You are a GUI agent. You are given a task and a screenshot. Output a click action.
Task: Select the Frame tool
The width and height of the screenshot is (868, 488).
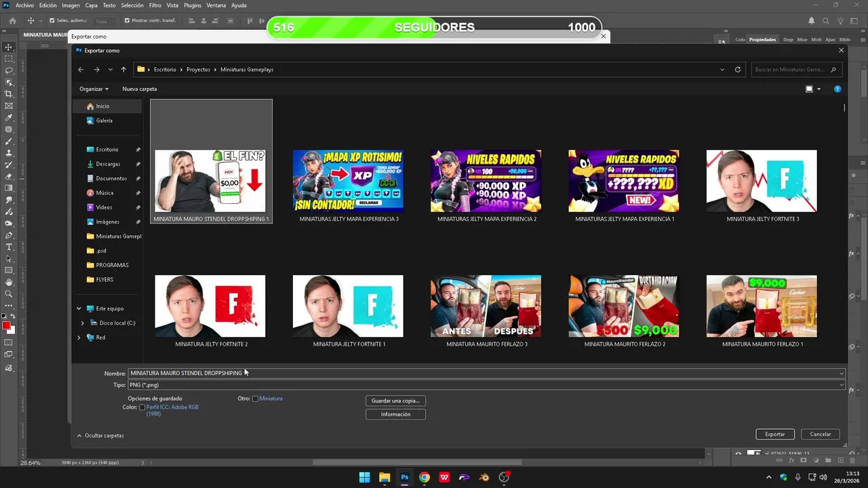[9, 106]
